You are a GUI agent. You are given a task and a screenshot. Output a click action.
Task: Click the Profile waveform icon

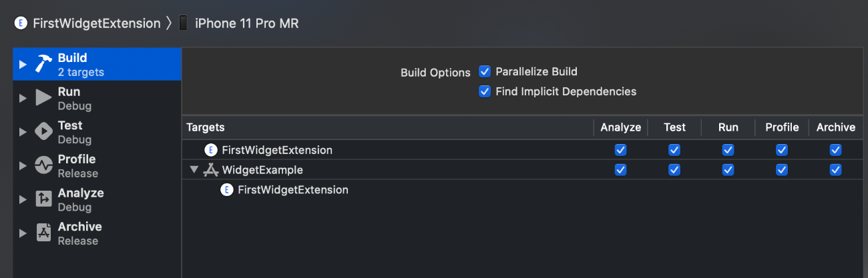[43, 165]
